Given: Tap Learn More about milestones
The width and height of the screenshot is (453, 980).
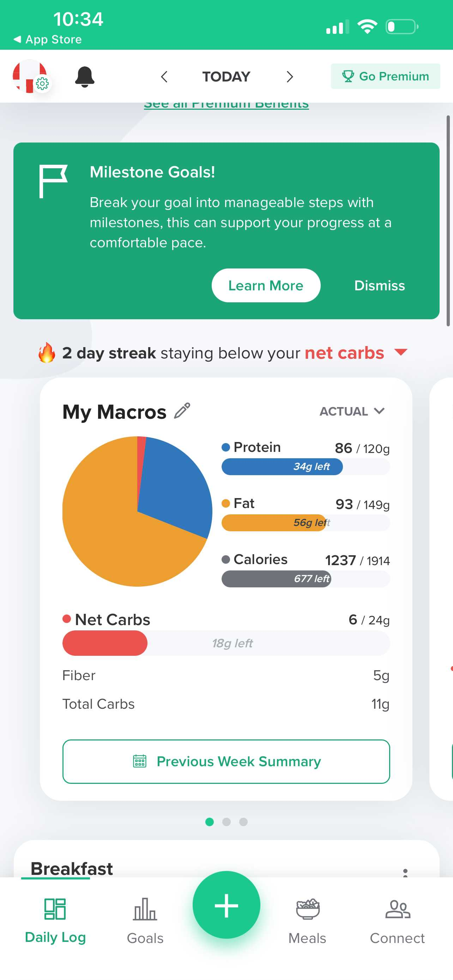Looking at the screenshot, I should pyautogui.click(x=266, y=285).
